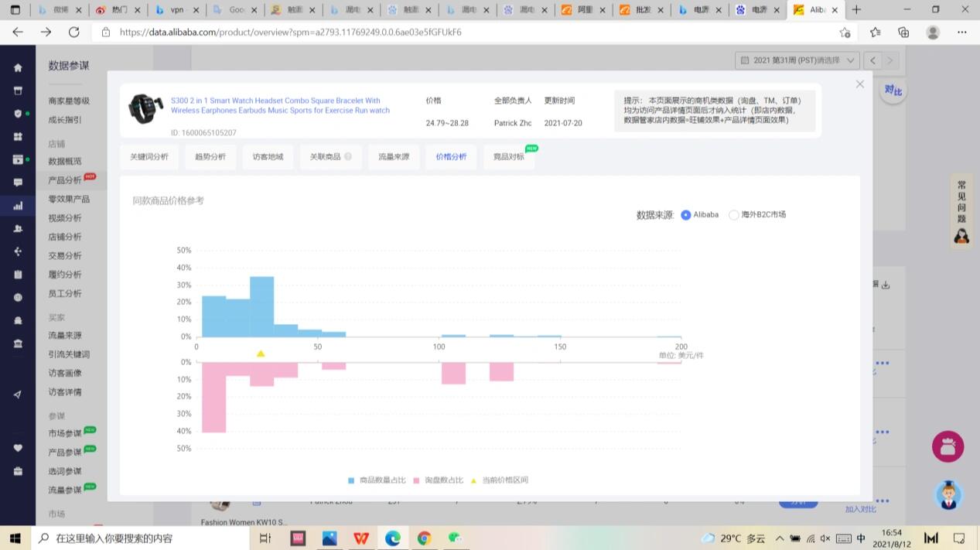Open 数据概览 in the left menu
The image size is (980, 550).
(65, 161)
